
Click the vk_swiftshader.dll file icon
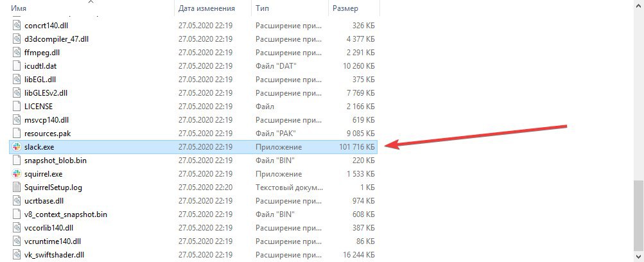tap(17, 255)
